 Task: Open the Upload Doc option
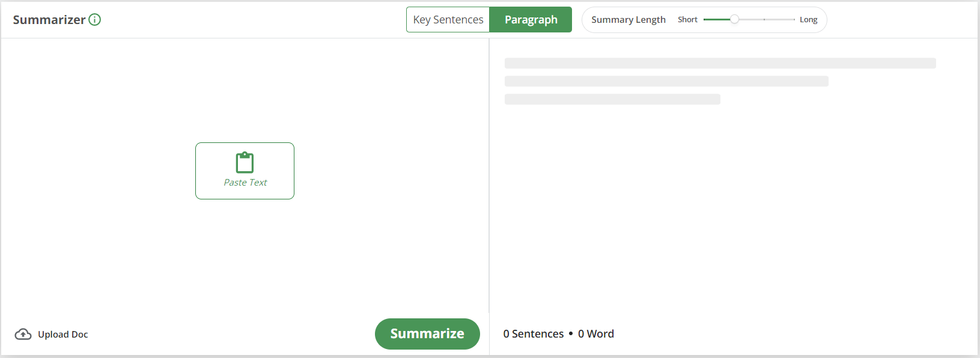click(62, 334)
